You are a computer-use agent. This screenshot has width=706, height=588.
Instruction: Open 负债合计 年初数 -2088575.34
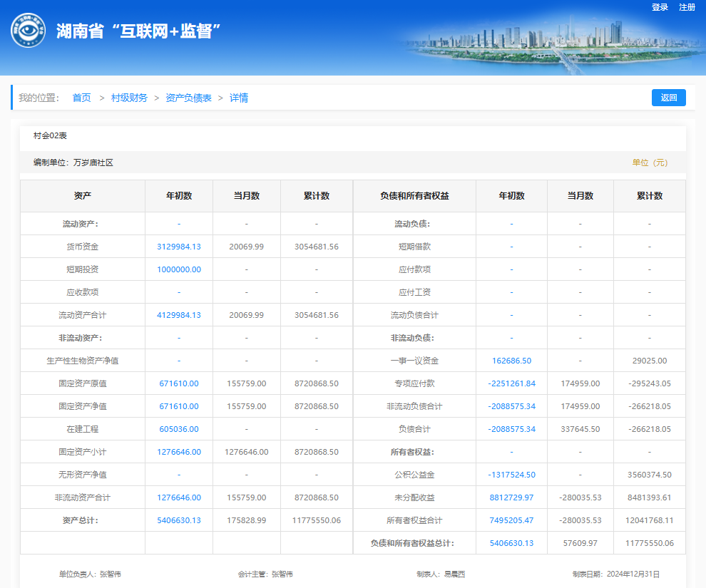tap(511, 429)
